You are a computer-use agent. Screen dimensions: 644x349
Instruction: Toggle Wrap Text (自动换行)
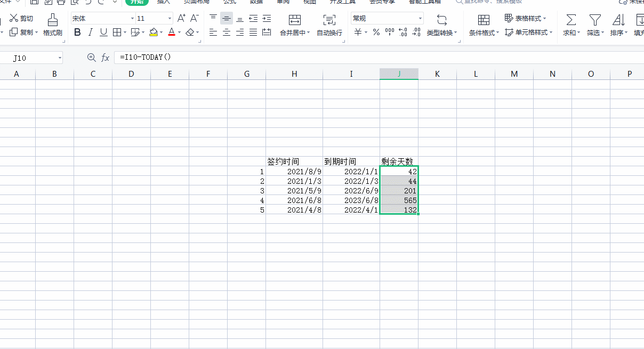(x=329, y=25)
